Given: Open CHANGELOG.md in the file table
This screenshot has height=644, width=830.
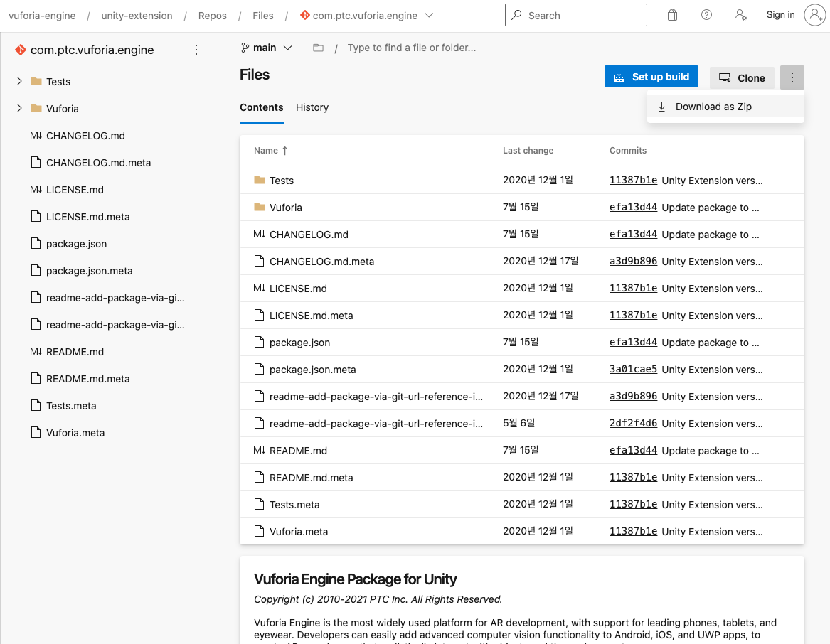Looking at the screenshot, I should pyautogui.click(x=309, y=235).
